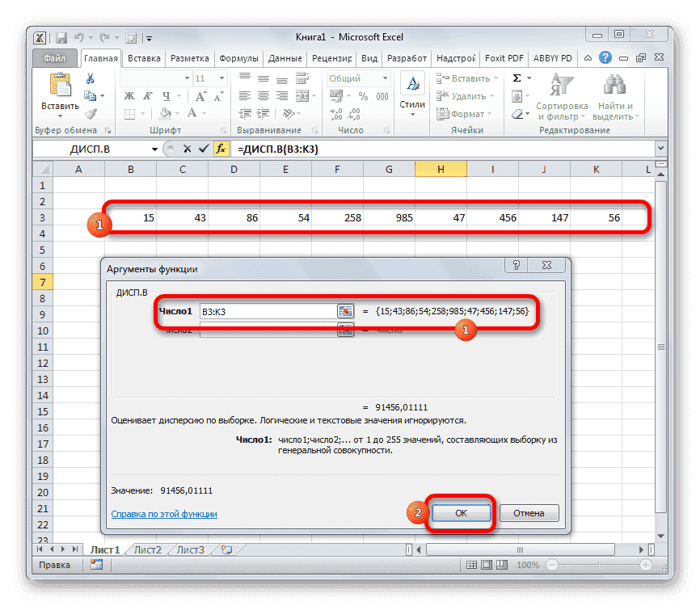Toggle underline formatting (Ч)
The height and width of the screenshot is (606, 700).
[x=166, y=95]
